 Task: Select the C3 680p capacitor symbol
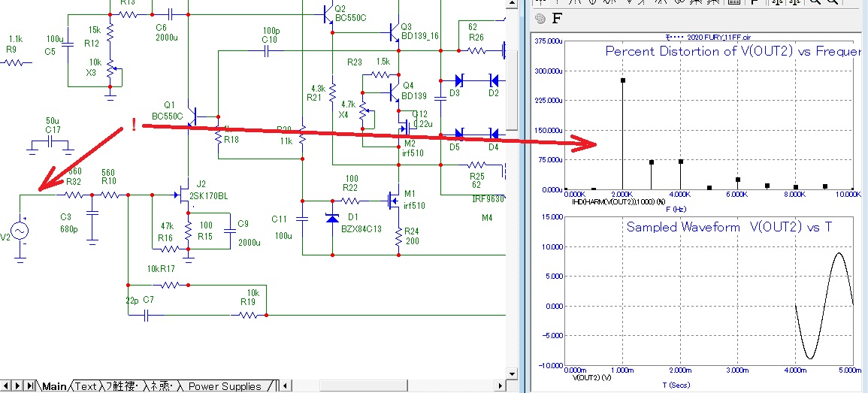92,213
